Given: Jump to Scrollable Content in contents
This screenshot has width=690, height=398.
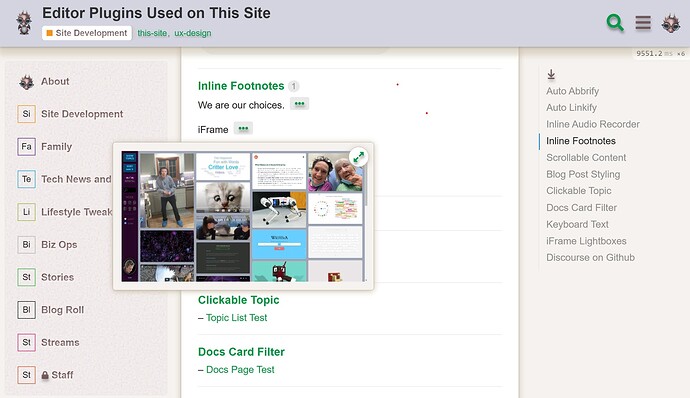Looking at the screenshot, I should pos(586,158).
